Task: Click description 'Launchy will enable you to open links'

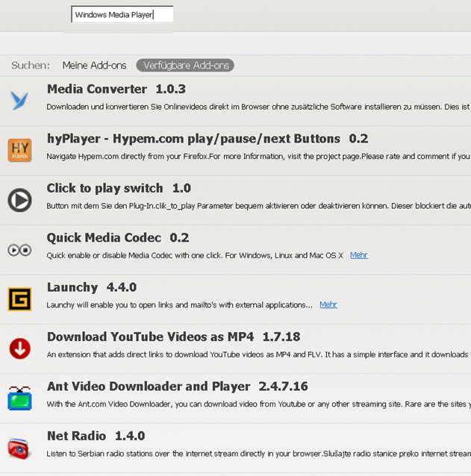Action: pyautogui.click(x=179, y=305)
